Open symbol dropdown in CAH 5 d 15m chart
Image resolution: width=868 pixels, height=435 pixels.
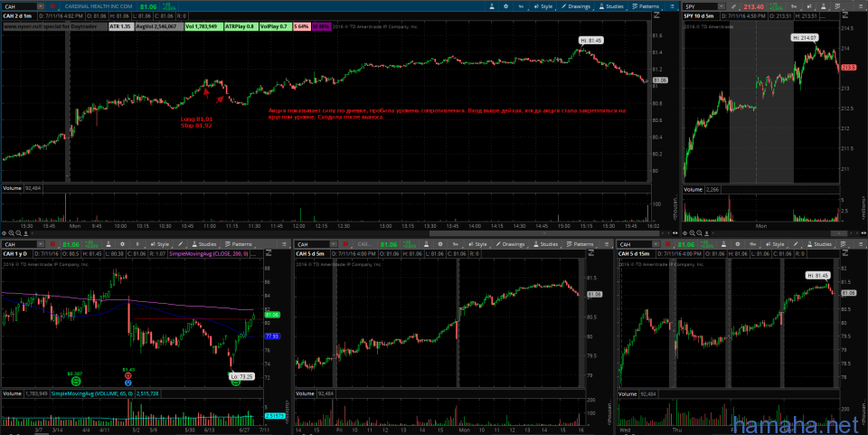(656, 244)
